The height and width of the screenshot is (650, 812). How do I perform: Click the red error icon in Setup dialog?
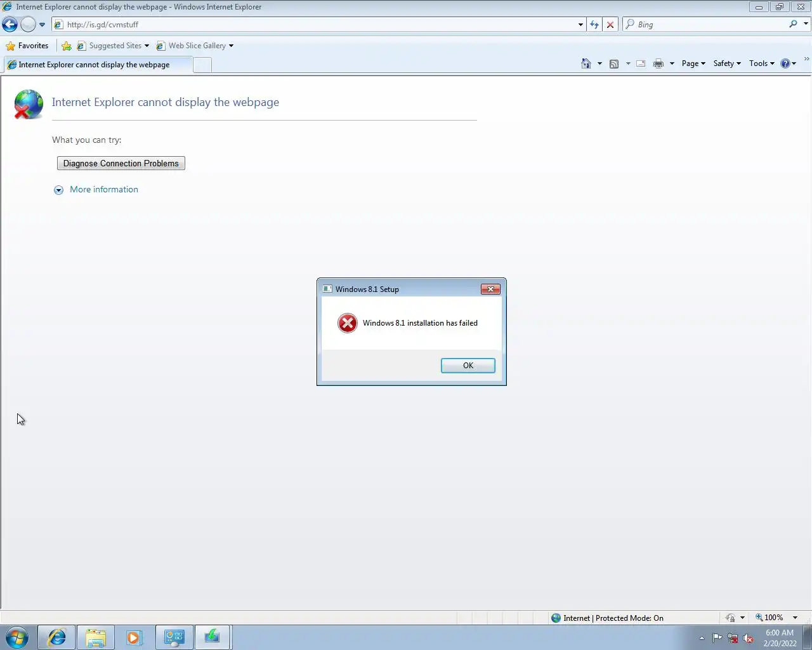pos(347,323)
